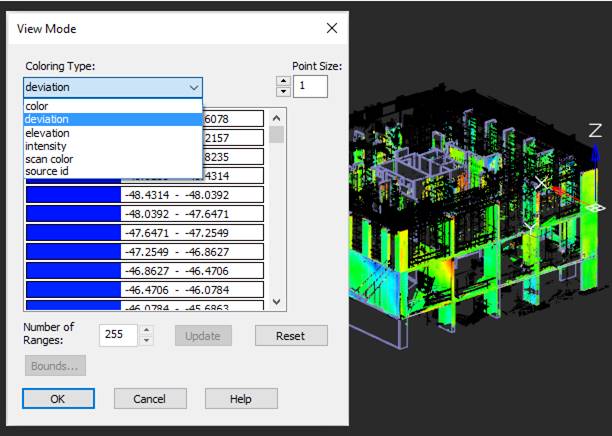Click the Point Size input field
Viewport: 612px width, 436px height.
pyautogui.click(x=310, y=87)
